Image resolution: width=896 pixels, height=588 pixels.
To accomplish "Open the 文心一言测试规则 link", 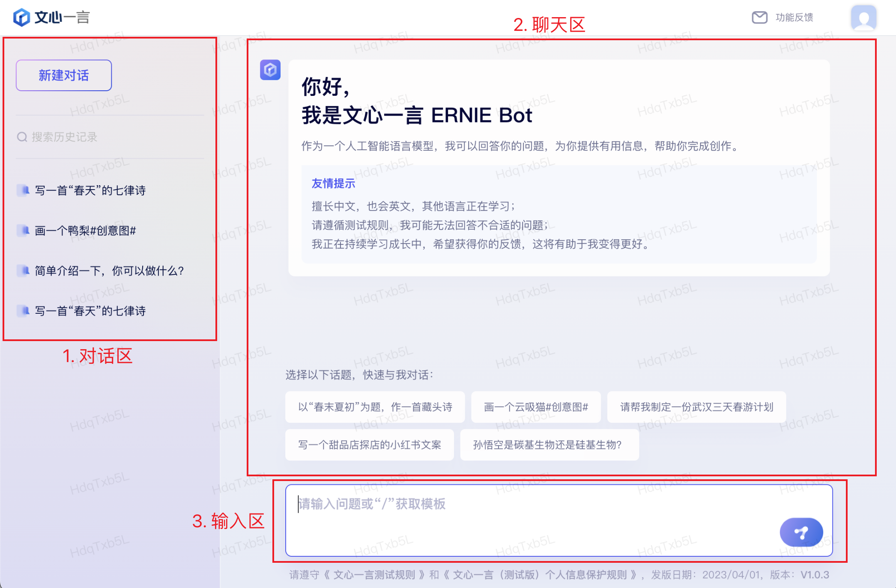I will pyautogui.click(x=374, y=575).
